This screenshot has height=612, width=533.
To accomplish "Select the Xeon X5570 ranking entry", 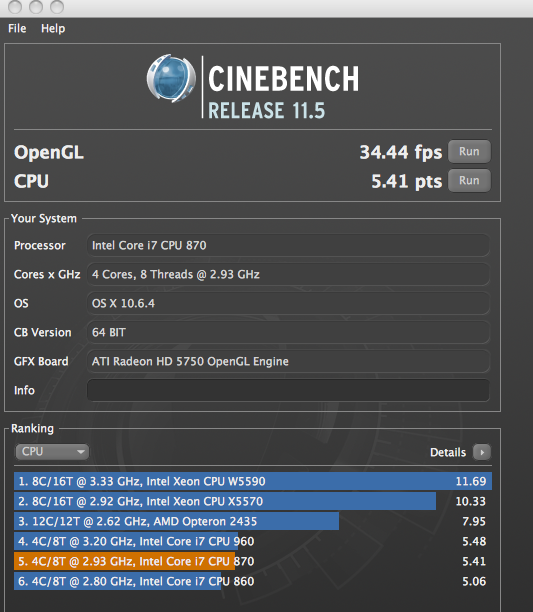I will (x=253, y=501).
